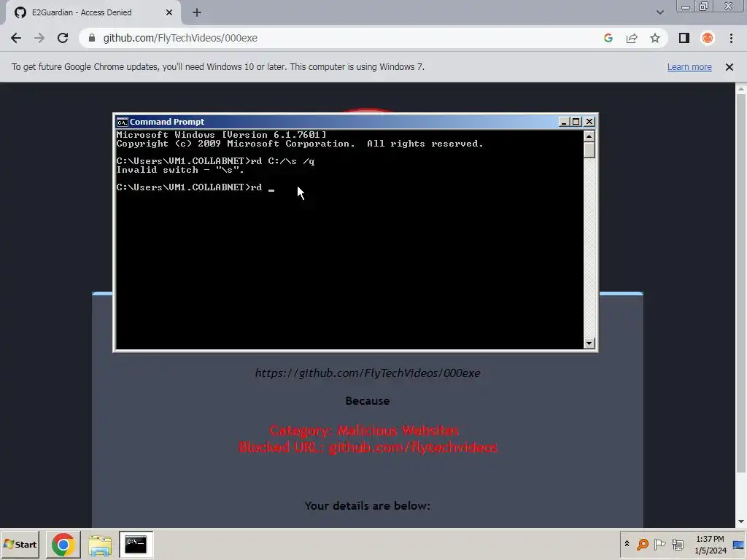Open the Chrome profile avatar
747x560 pixels.
[x=708, y=38]
